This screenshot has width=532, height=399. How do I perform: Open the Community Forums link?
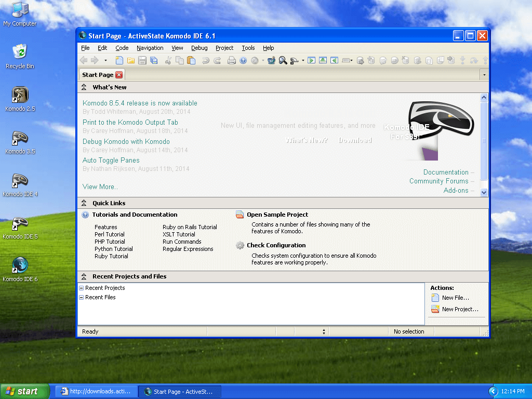pos(438,181)
